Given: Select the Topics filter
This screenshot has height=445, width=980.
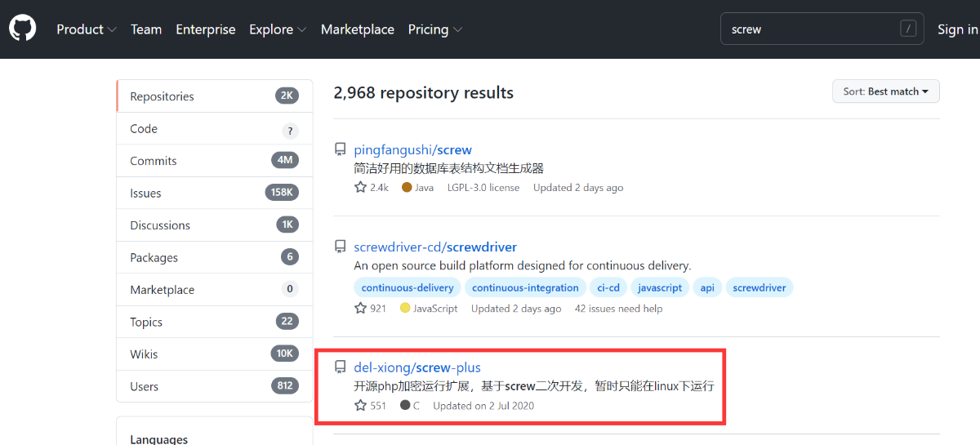Looking at the screenshot, I should [x=215, y=323].
